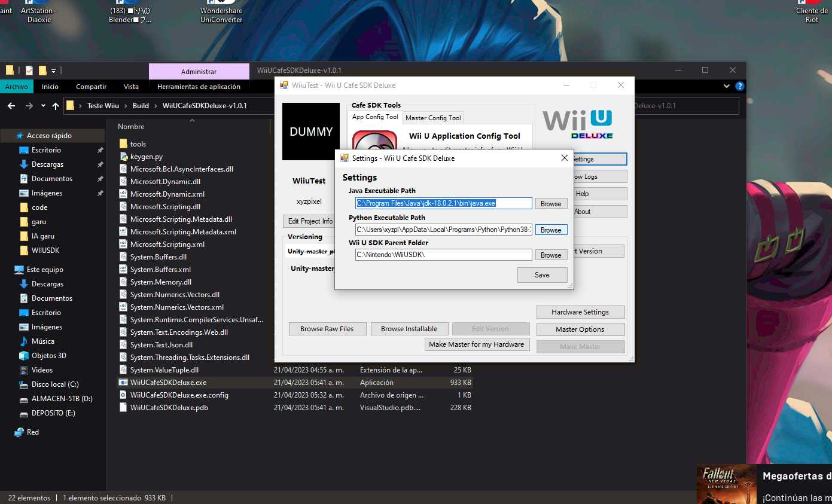Expand the breadcrumb chevron before Teste Wiiu
The height and width of the screenshot is (504, 832).
81,106
